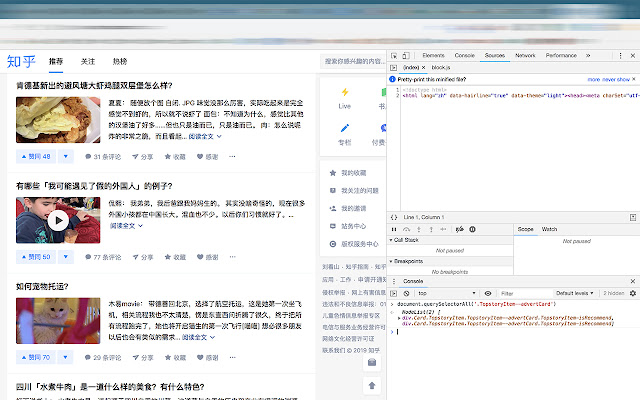Click the back-to-top arrow button
The image size is (640, 400).
(372, 386)
